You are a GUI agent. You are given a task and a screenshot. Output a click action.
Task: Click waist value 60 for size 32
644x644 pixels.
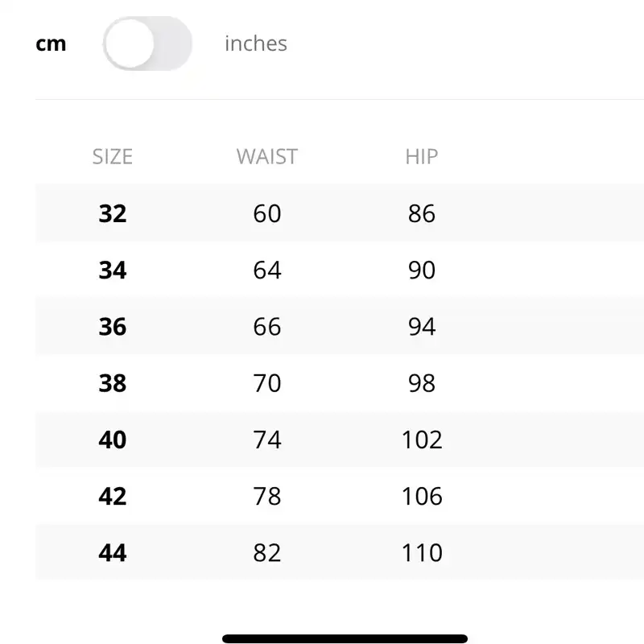[266, 213]
